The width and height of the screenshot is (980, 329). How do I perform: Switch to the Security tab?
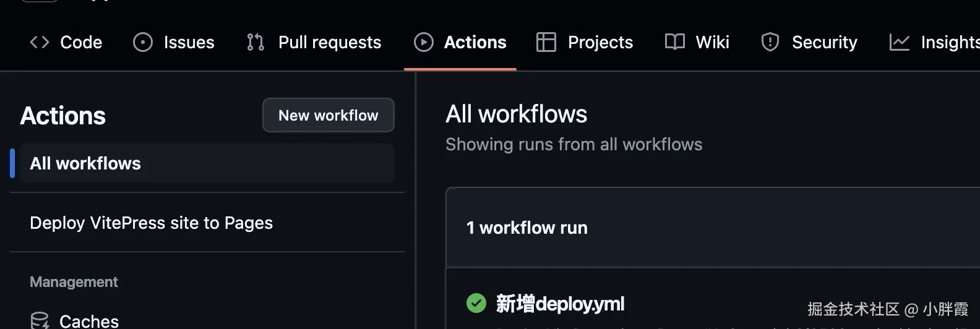tap(809, 42)
